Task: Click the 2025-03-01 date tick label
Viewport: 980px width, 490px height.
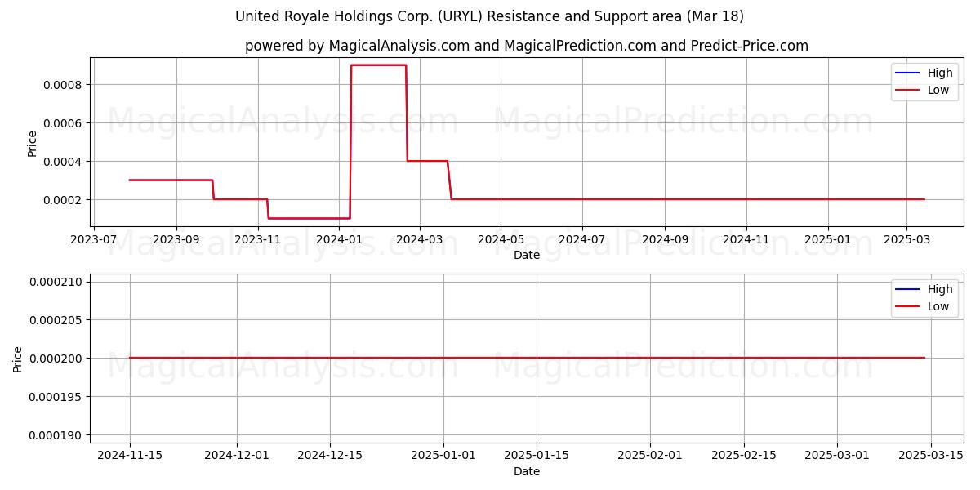Action: pyautogui.click(x=837, y=456)
